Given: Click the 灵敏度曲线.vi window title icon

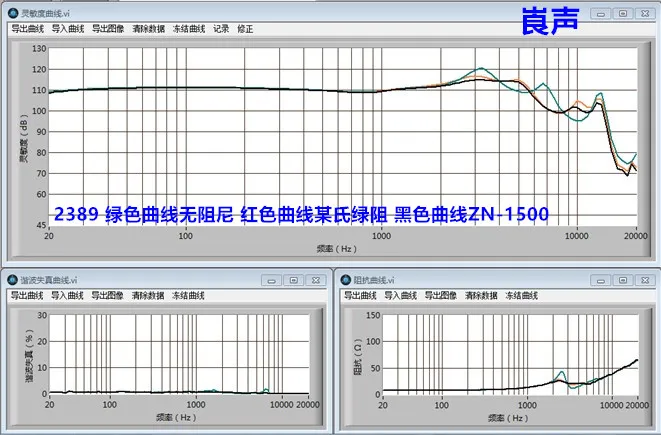Looking at the screenshot, I should [x=13, y=14].
